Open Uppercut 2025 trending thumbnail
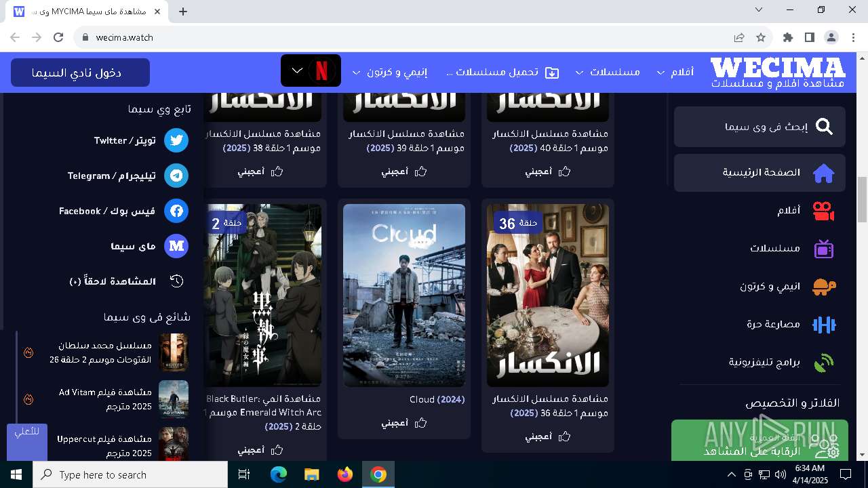Viewport: 868px width, 488px height. pos(174,444)
